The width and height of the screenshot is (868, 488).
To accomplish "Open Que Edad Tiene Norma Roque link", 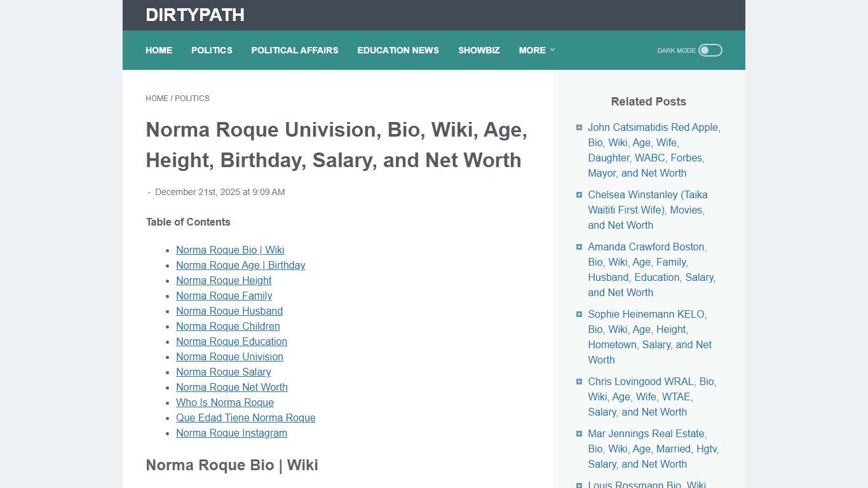I will click(246, 417).
